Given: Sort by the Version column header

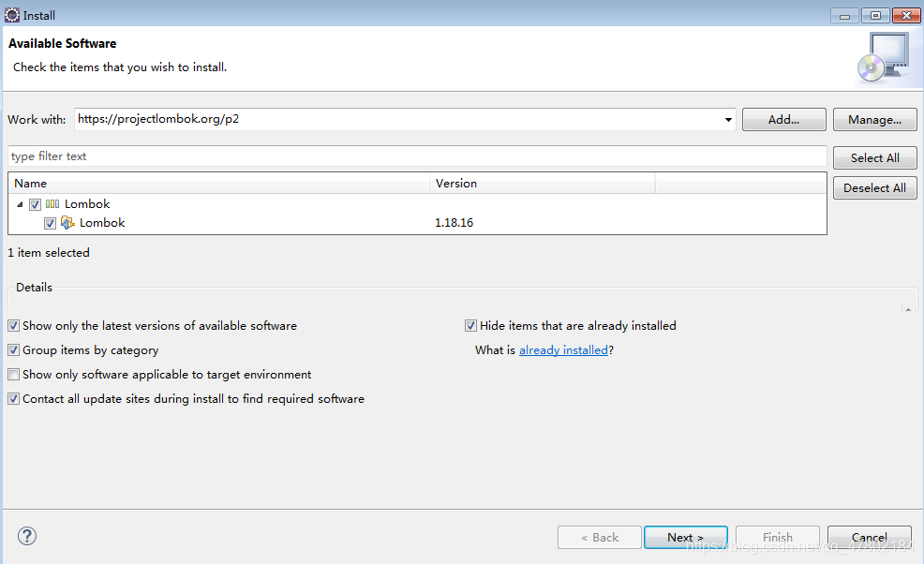Looking at the screenshot, I should coord(543,184).
